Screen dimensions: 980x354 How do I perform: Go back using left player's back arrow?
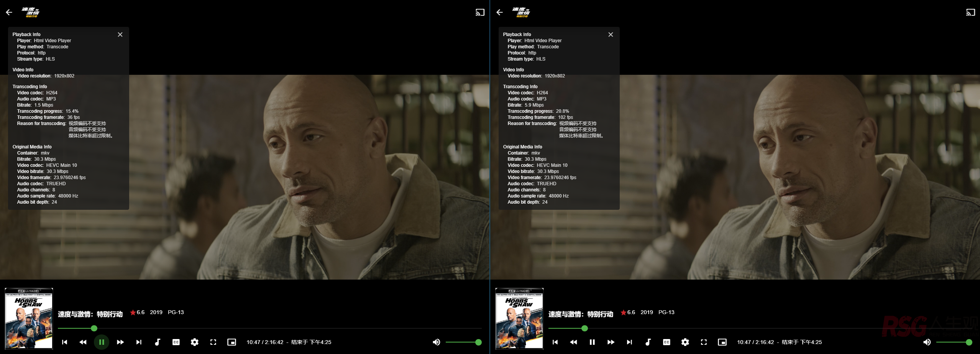(9, 12)
